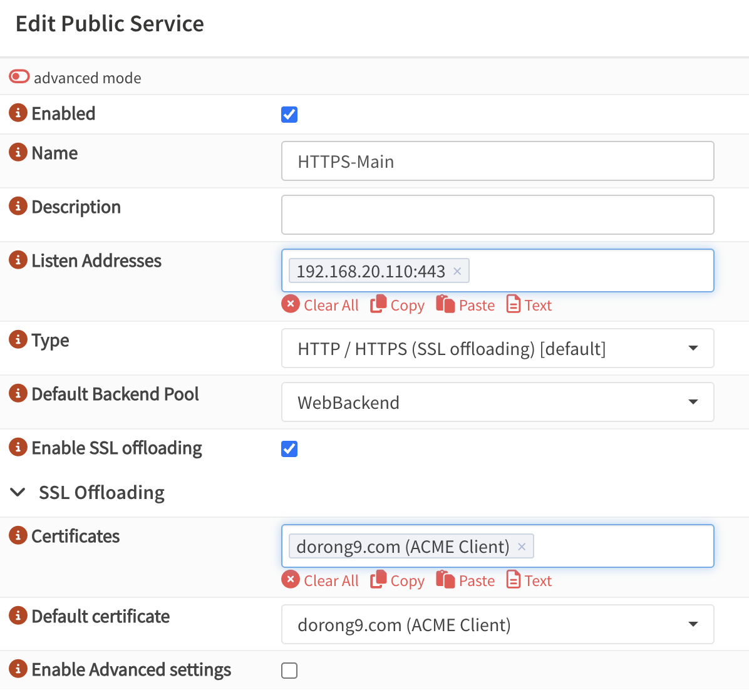The height and width of the screenshot is (700, 749).
Task: Click the info icon beside Enable Advanced settings
Action: [18, 669]
